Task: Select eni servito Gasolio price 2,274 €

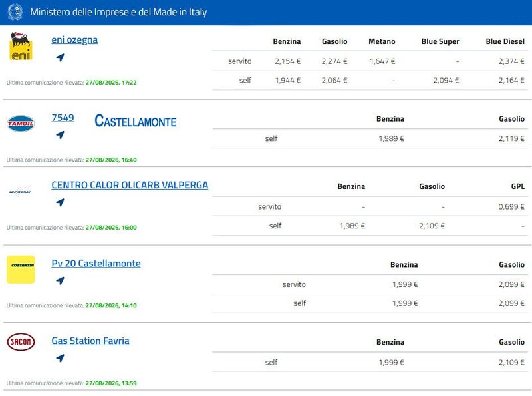Action: click(334, 61)
